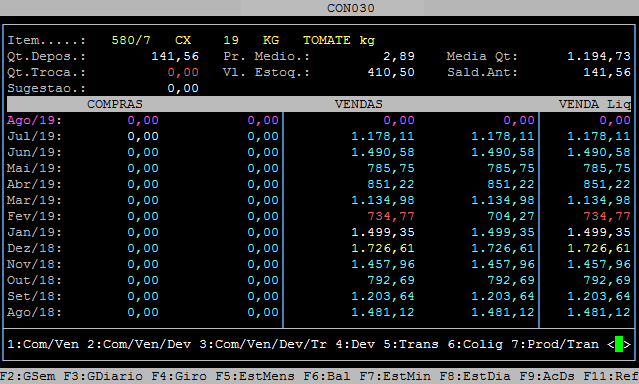Click the Abr/19 row label
639x384 pixels.
[x=34, y=184]
